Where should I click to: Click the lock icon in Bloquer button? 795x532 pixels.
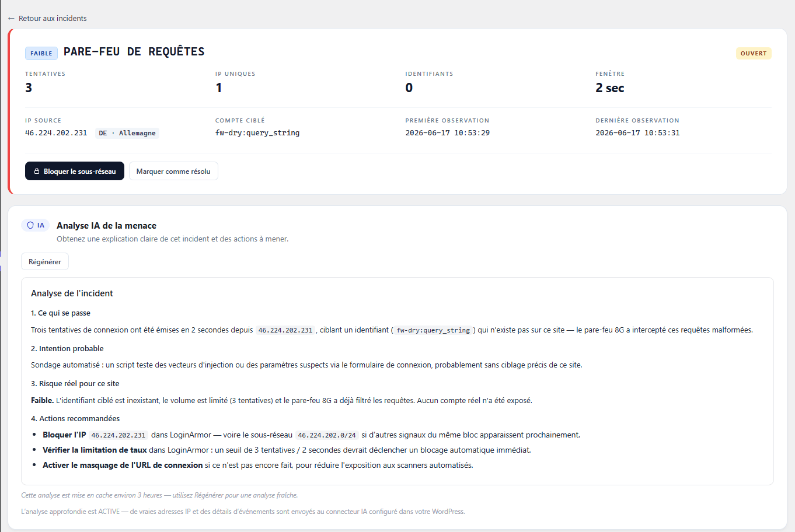coord(37,171)
